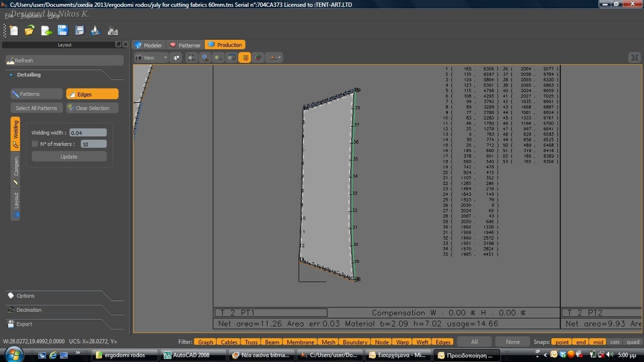Open the View dropdown
Image resolution: width=644 pixels, height=362 pixels.
coord(151,58)
